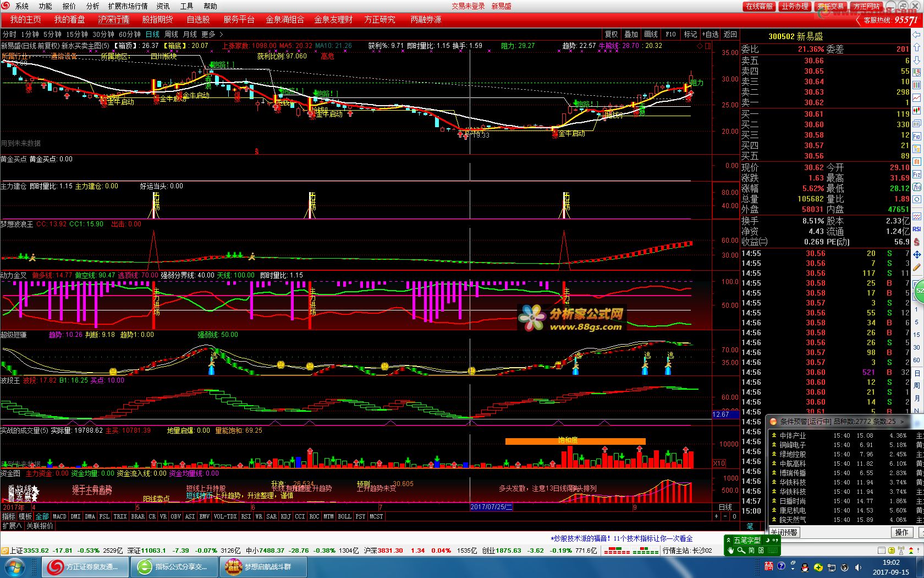
Task: Toggle +自选 add to watchlist
Action: [x=710, y=34]
